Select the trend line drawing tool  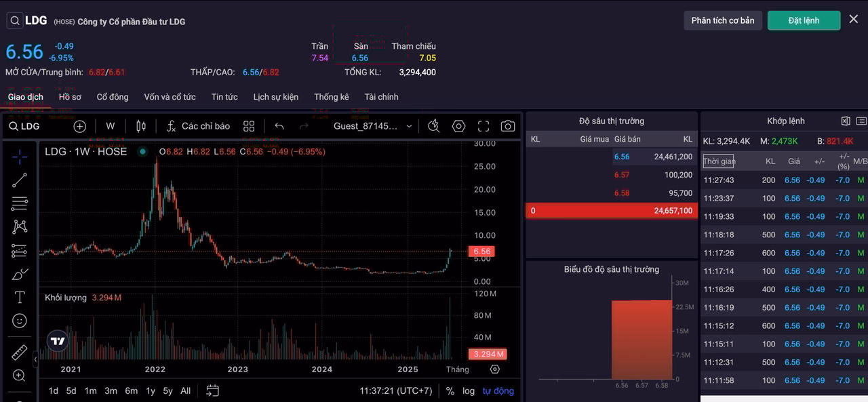[x=20, y=180]
